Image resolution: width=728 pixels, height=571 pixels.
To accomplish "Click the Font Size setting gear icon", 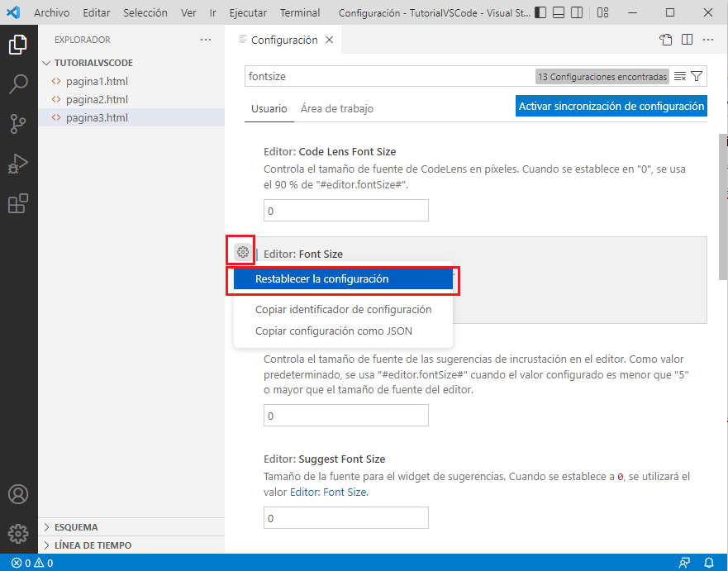I will click(x=242, y=252).
